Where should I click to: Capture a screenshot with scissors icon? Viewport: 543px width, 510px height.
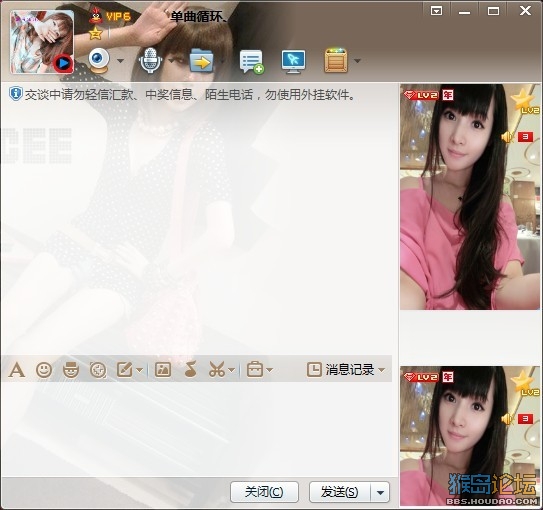pos(217,369)
